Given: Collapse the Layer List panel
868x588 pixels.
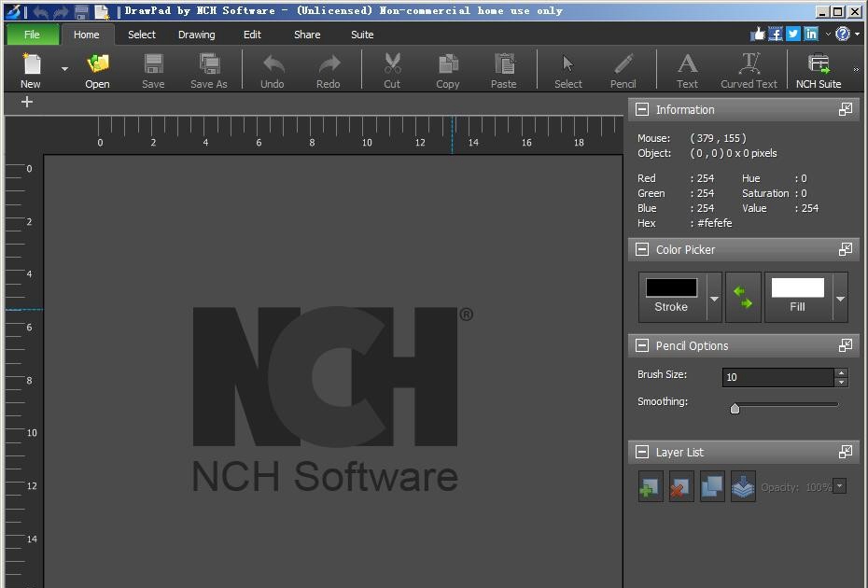Looking at the screenshot, I should tap(642, 452).
